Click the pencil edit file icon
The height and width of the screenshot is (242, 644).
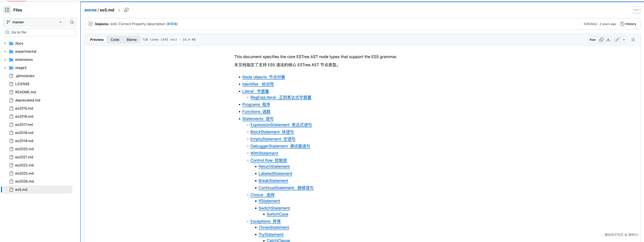pos(617,39)
